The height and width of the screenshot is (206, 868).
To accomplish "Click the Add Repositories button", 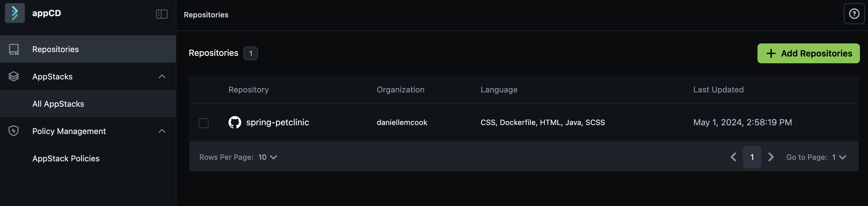I will coord(808,53).
